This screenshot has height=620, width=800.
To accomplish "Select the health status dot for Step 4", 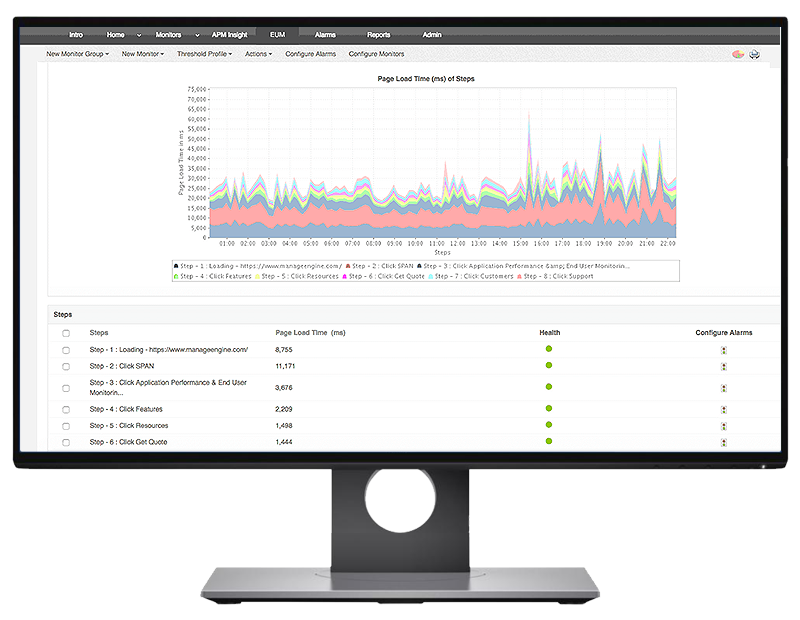I will click(x=548, y=409).
